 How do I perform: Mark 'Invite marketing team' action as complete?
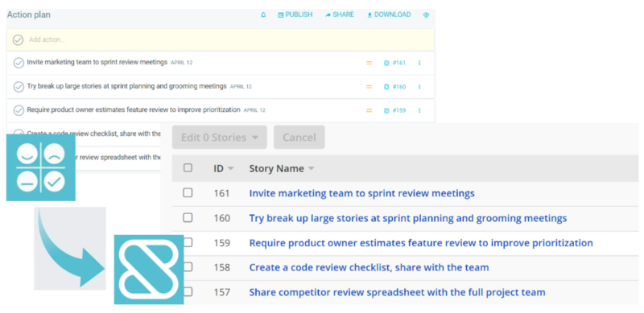pos(19,63)
